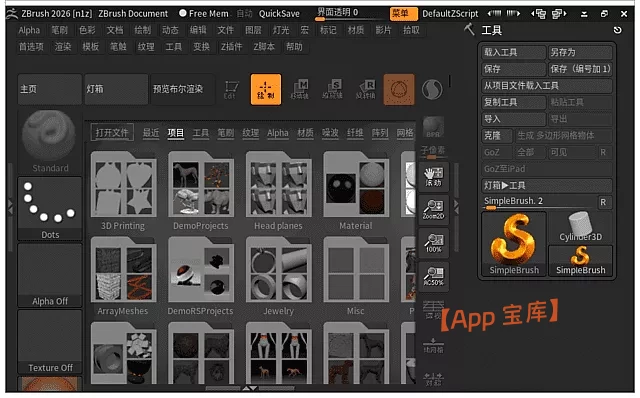
Task: Select the Scale mode icon
Action: [x=332, y=89]
